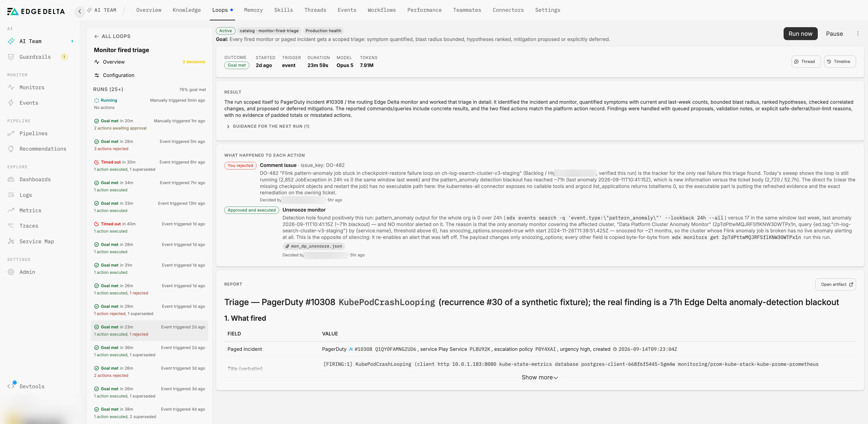
Task: Click the Open artifact button
Action: click(835, 284)
